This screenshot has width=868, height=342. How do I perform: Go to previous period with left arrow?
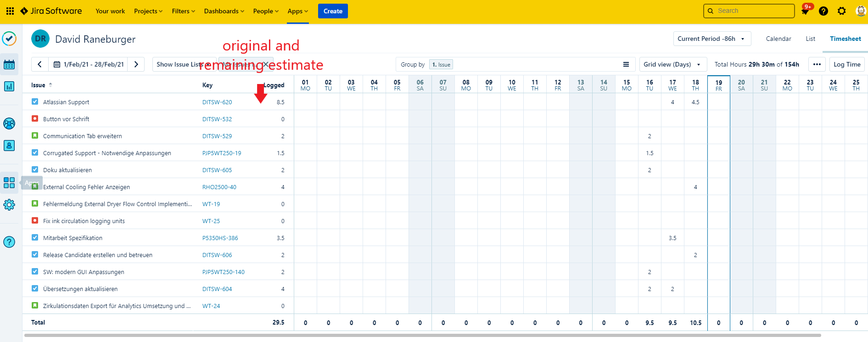tap(40, 64)
